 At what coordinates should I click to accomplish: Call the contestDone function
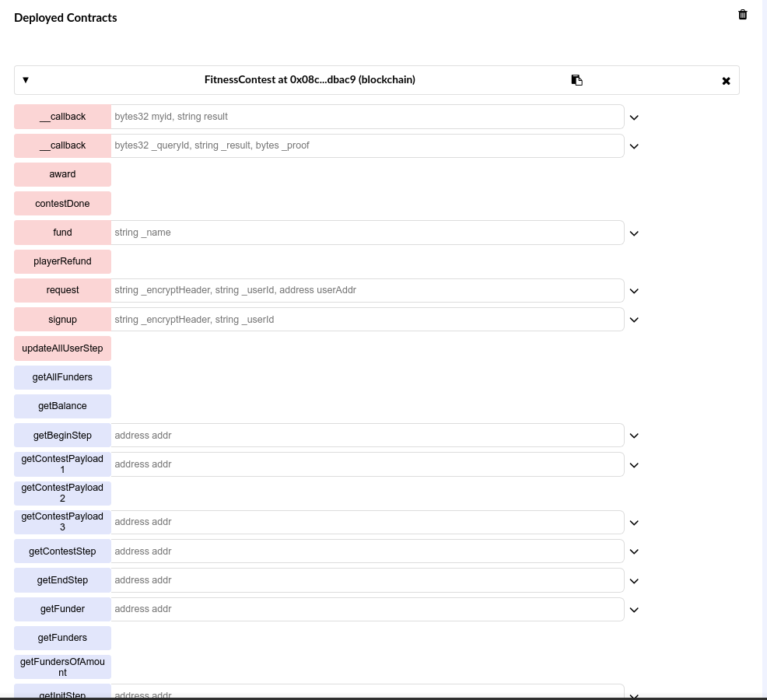click(62, 204)
